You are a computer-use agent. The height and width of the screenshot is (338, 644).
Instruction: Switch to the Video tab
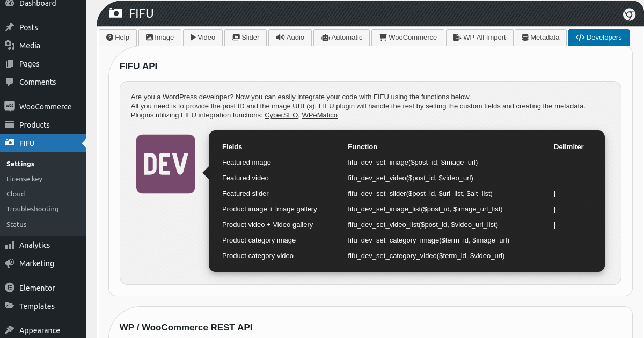tap(203, 38)
